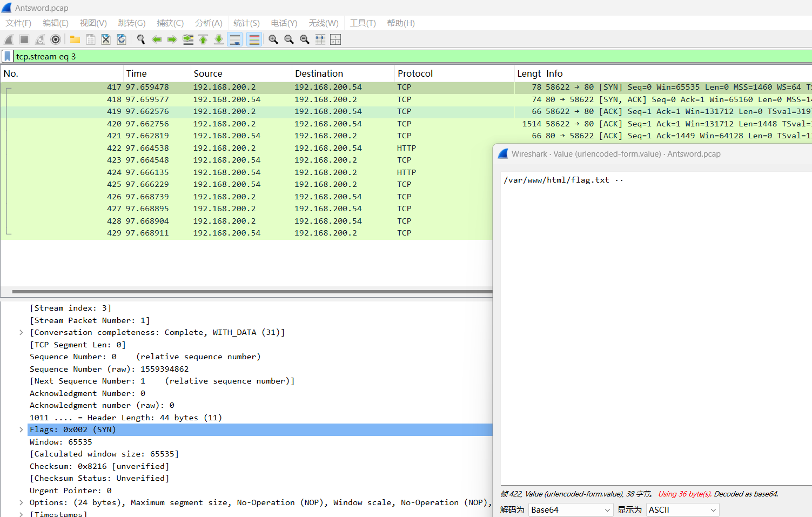Sort packets by the Source column header
The height and width of the screenshot is (517, 812).
(241, 73)
